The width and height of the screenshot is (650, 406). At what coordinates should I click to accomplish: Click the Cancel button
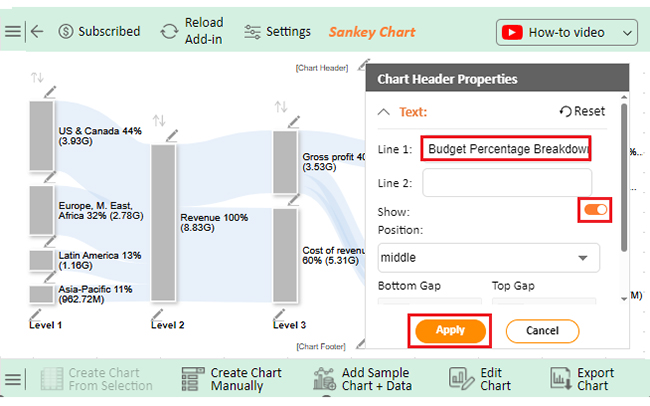pos(542,330)
